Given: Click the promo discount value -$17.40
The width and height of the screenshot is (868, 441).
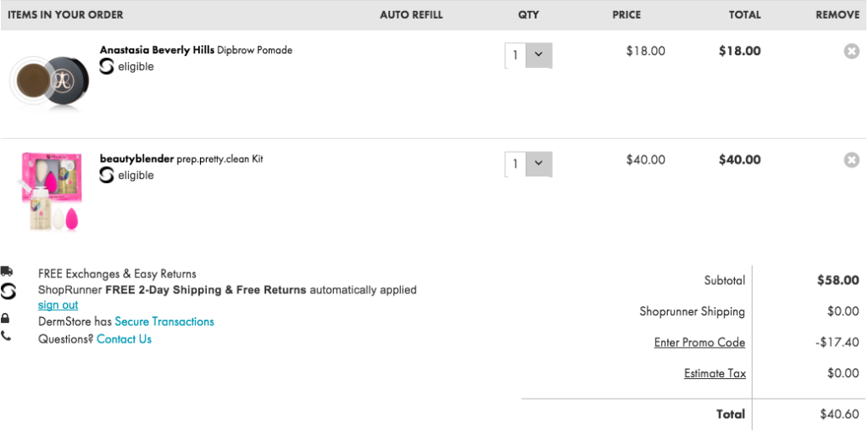Looking at the screenshot, I should pos(837,343).
